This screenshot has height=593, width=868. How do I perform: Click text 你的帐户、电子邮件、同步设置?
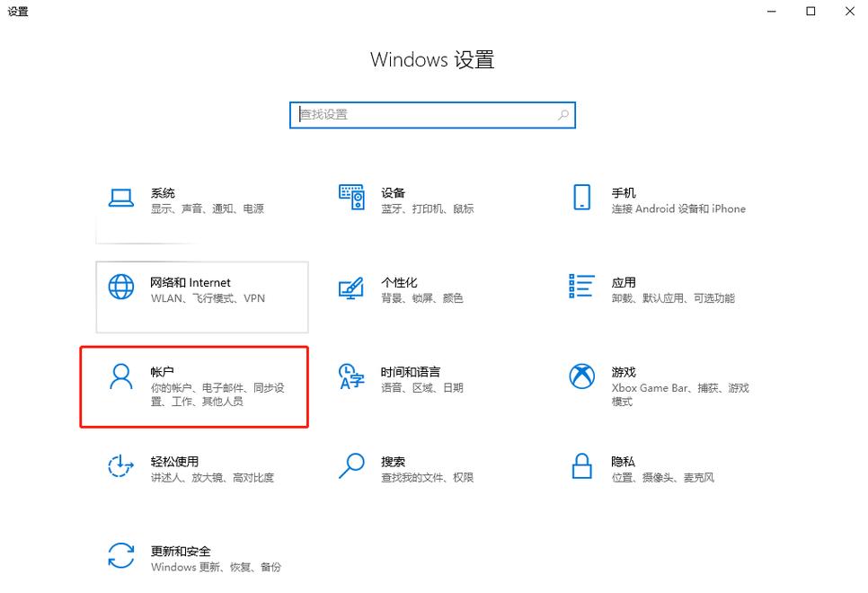pyautogui.click(x=217, y=394)
